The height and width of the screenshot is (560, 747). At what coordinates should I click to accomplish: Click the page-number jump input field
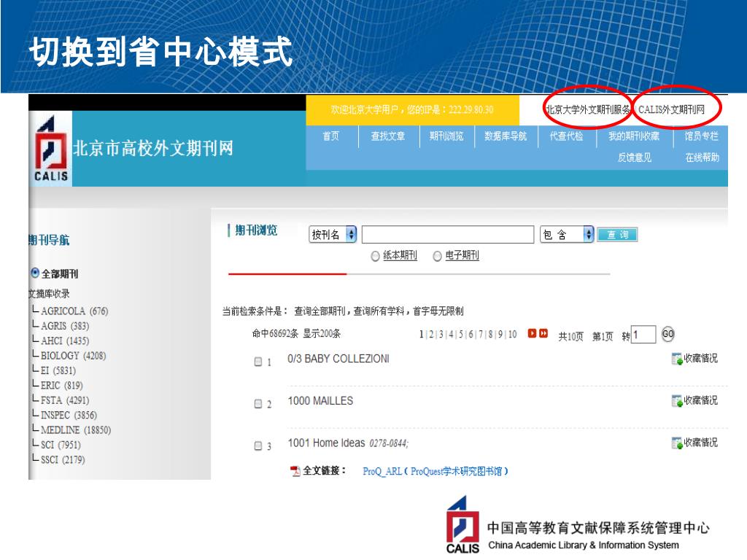click(643, 335)
